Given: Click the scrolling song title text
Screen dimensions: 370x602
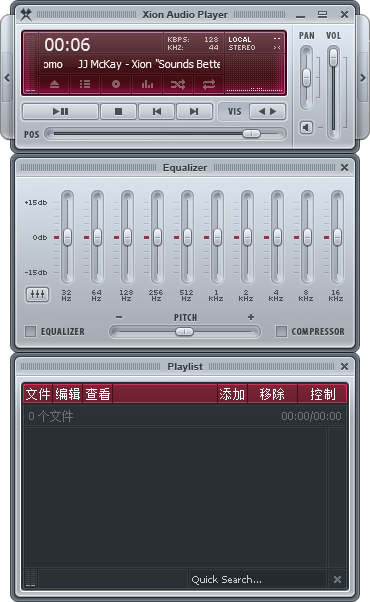Looking at the screenshot, I should pyautogui.click(x=132, y=64).
